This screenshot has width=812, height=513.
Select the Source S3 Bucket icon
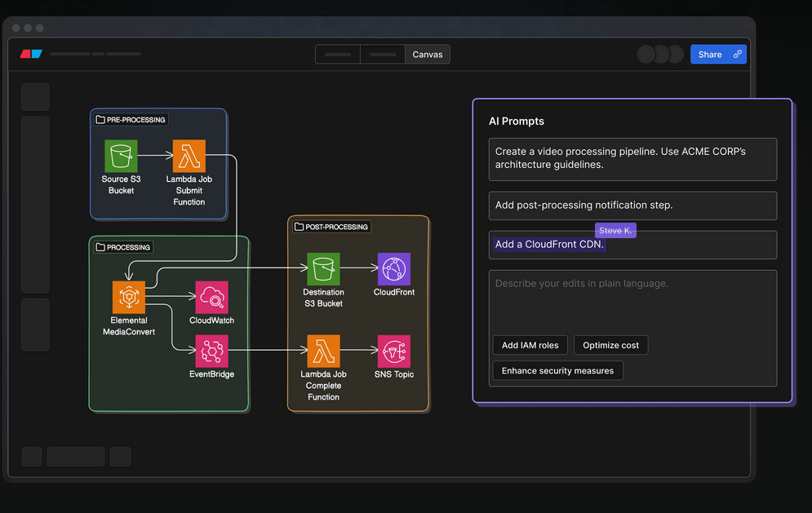[121, 156]
